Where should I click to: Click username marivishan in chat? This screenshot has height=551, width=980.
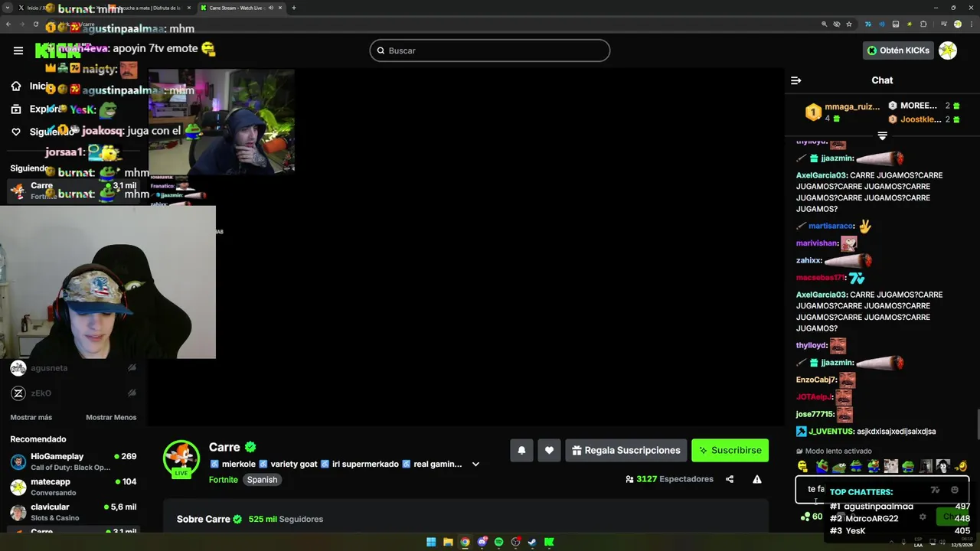[817, 243]
